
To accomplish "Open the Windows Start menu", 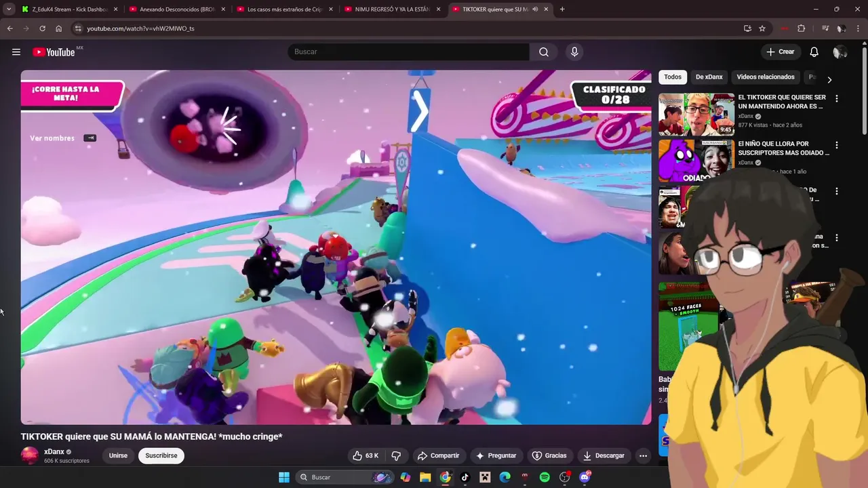I will 284,477.
